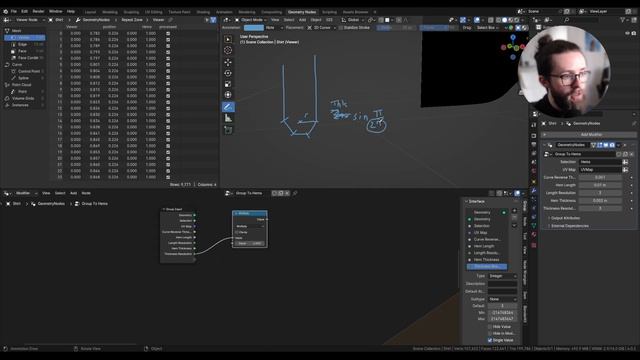Image resolution: width=640 pixels, height=360 pixels.
Task: Activate the Transform tool
Action: 228,95
